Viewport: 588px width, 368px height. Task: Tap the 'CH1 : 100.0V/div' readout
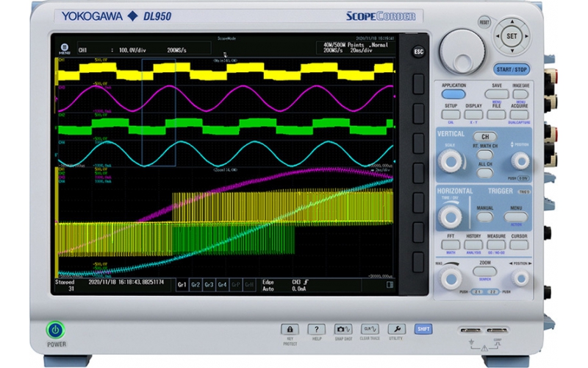click(112, 50)
